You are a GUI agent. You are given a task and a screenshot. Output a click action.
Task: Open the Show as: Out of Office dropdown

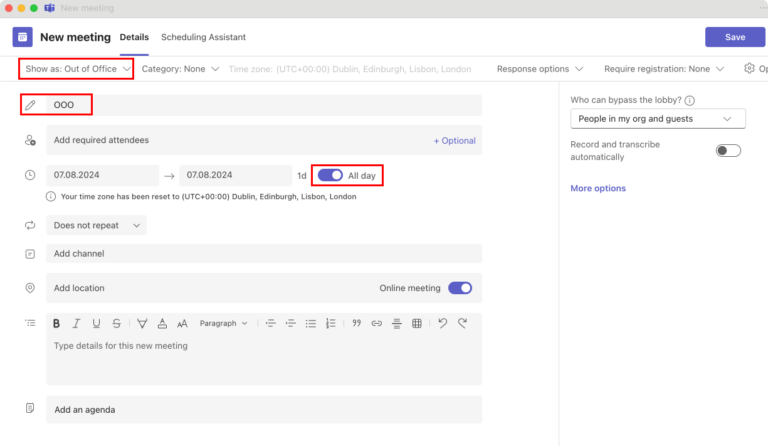77,69
